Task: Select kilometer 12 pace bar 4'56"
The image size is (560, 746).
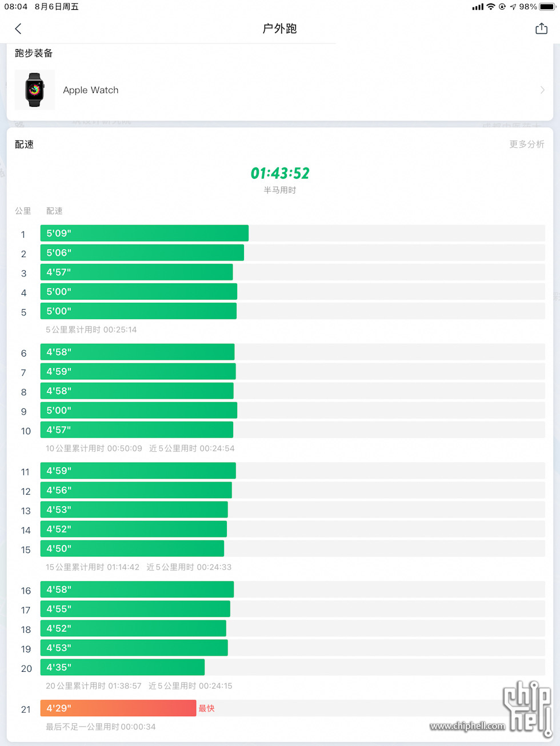Action: click(x=136, y=490)
